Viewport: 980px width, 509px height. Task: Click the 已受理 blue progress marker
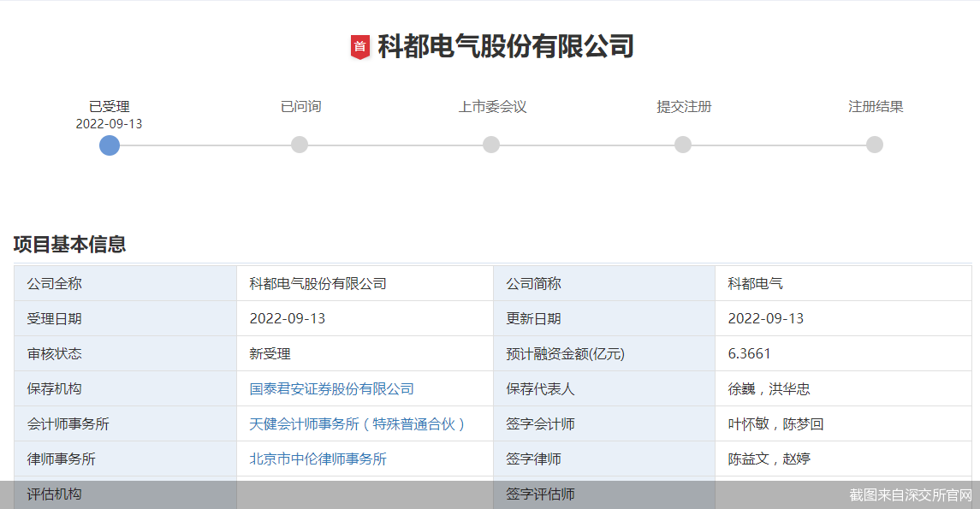click(x=110, y=145)
